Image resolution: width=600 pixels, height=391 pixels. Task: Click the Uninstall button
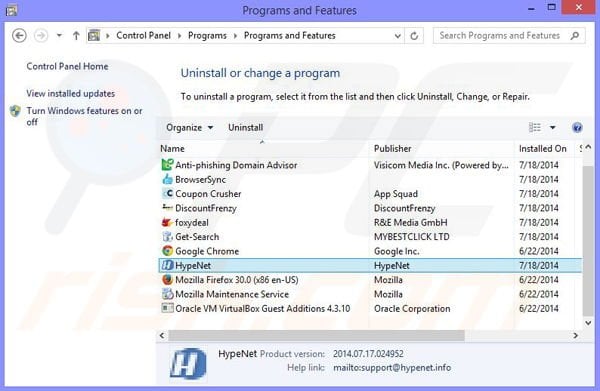[x=245, y=127]
